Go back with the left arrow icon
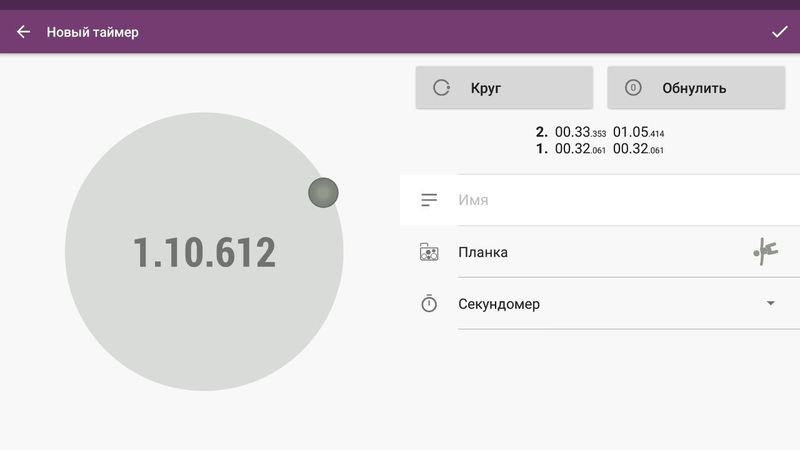Viewport: 800px width, 450px height. (23, 32)
